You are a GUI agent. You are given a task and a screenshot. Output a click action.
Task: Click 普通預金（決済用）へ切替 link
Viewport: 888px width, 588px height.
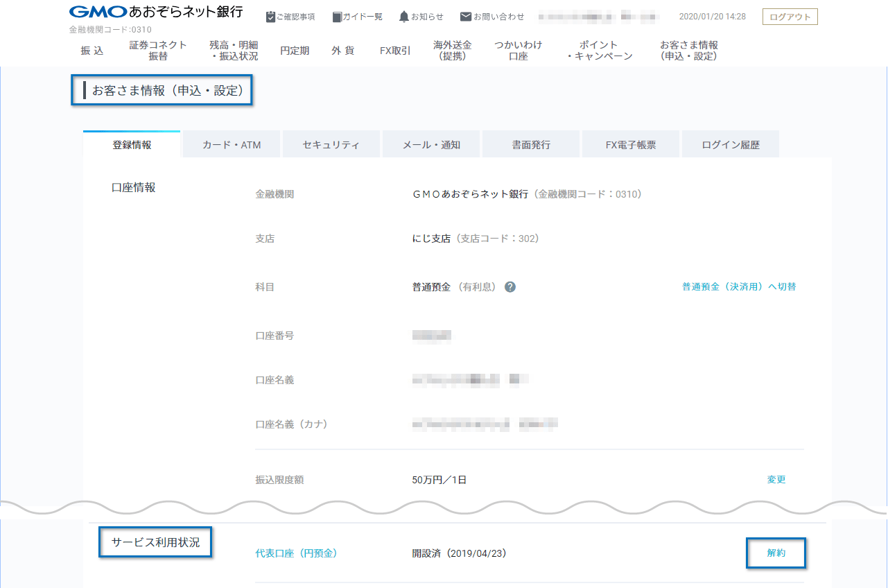739,287
